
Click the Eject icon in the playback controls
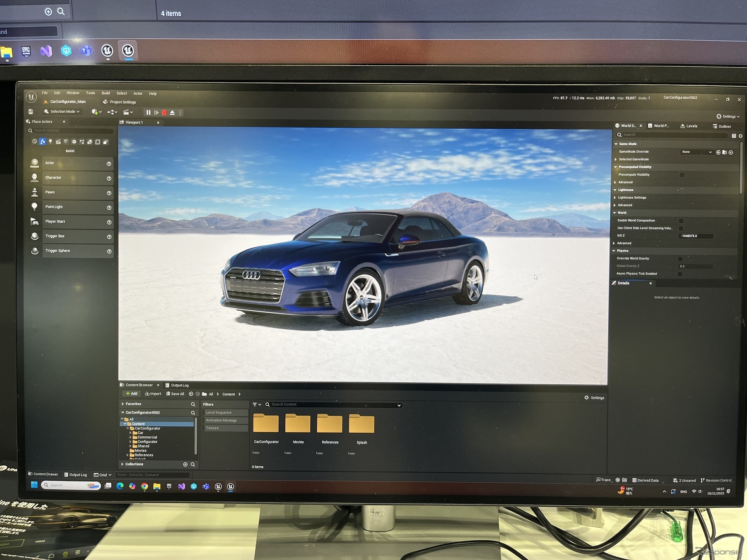click(x=172, y=112)
